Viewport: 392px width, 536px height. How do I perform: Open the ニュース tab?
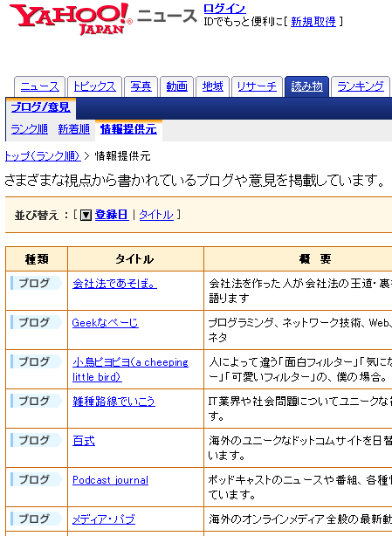(x=39, y=86)
